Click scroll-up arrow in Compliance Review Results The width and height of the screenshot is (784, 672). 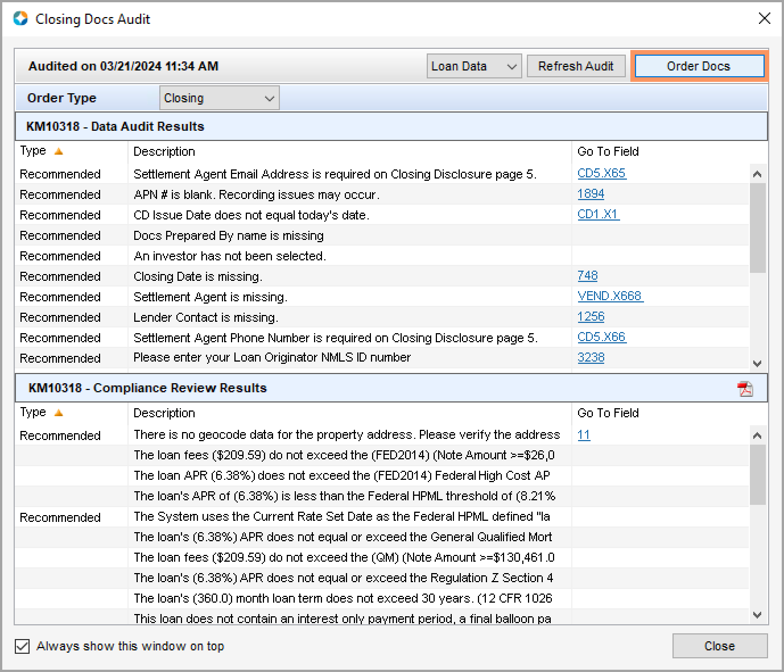757,436
